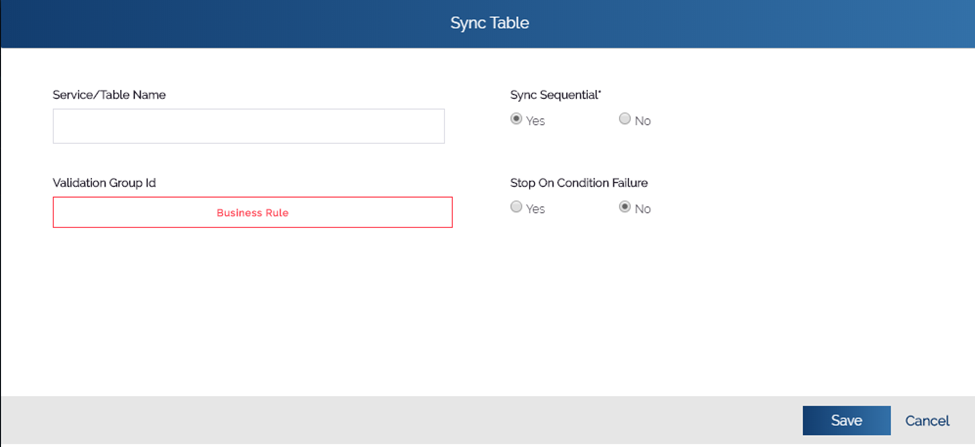Choose No for Stop On Condition Failure
The image size is (975, 447).
(624, 207)
